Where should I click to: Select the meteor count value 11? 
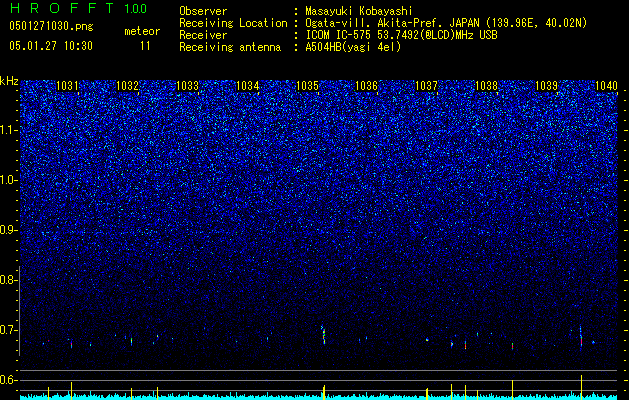[x=145, y=46]
